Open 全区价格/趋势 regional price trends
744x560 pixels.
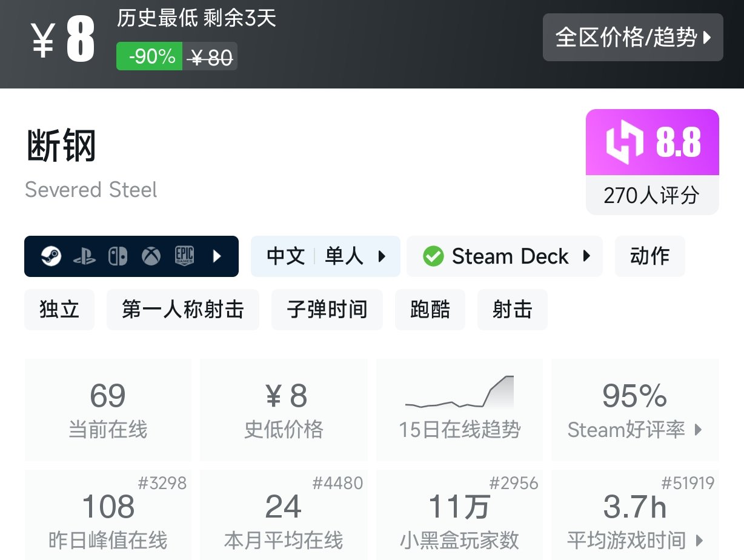point(633,38)
